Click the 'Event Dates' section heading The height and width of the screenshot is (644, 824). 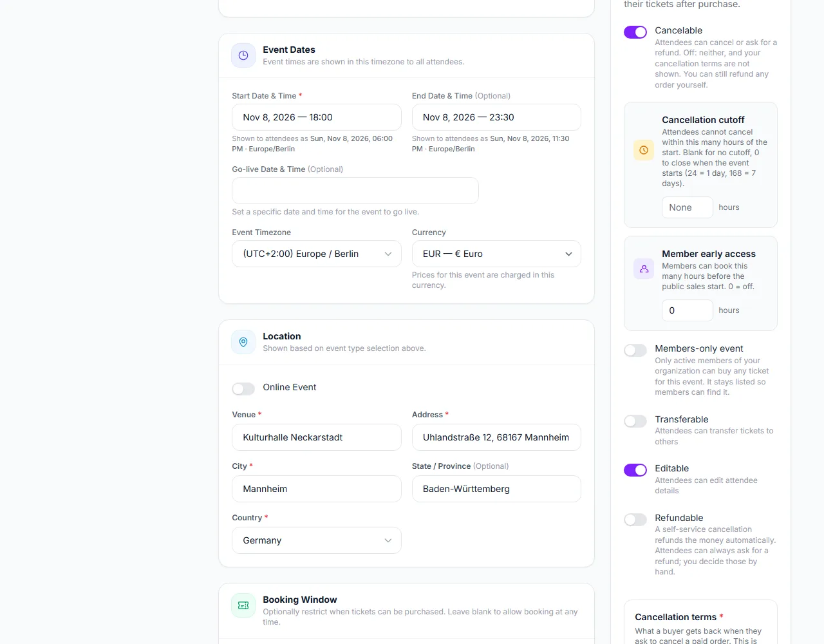coord(289,50)
